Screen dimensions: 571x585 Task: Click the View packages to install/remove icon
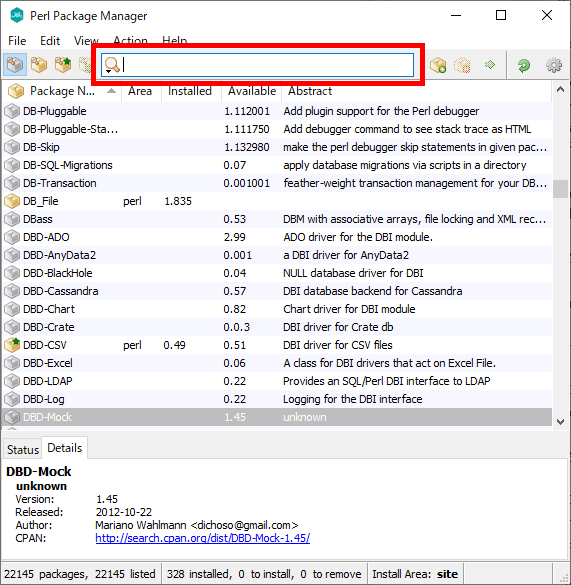point(85,65)
